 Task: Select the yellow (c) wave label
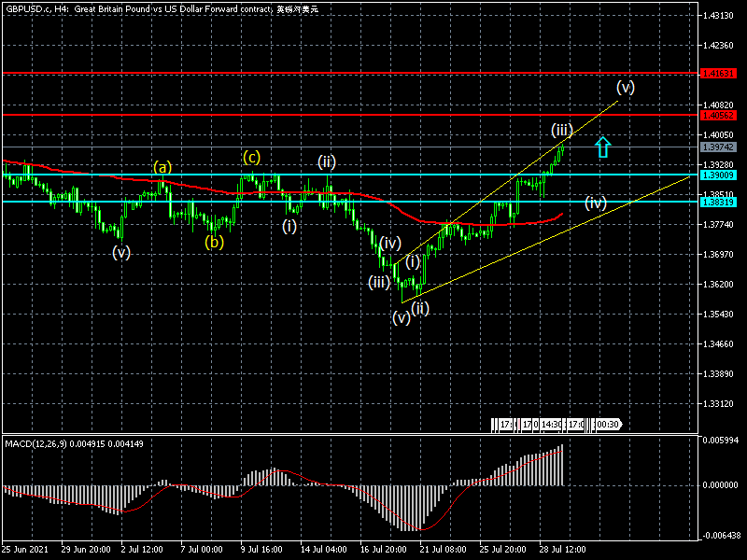coord(252,157)
